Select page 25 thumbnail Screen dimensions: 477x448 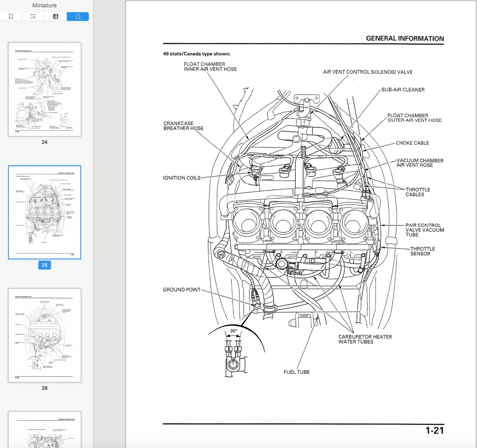pos(45,212)
